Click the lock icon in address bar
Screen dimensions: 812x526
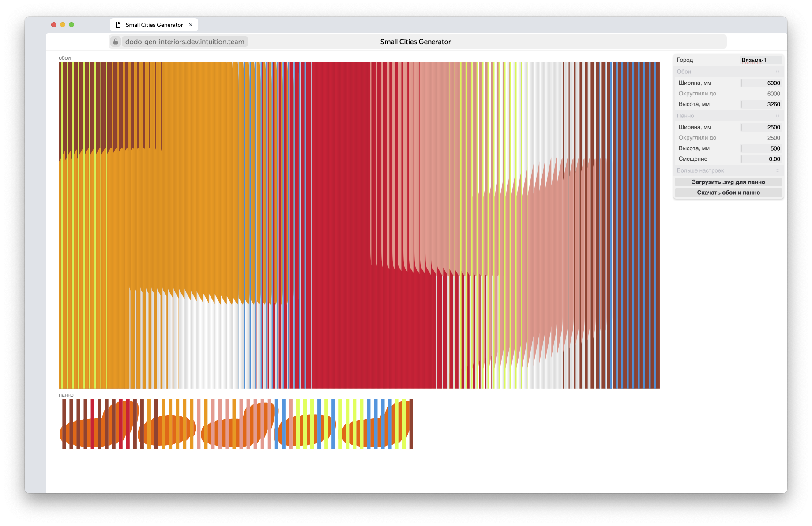coord(116,42)
